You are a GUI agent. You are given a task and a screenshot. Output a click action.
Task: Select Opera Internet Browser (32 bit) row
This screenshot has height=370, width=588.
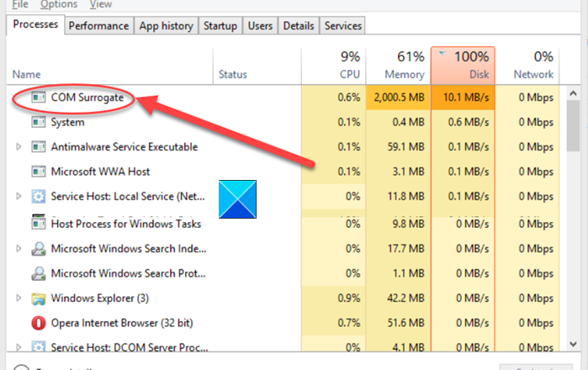tap(283, 323)
